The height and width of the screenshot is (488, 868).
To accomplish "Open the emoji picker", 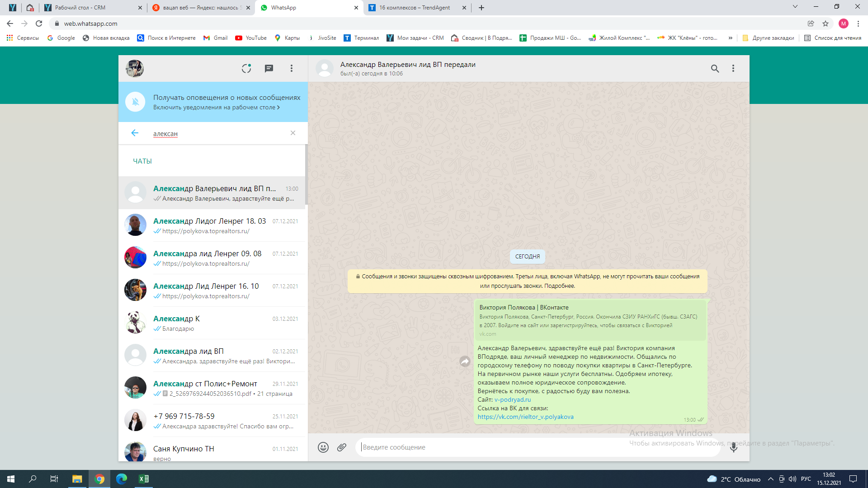I will click(x=323, y=447).
